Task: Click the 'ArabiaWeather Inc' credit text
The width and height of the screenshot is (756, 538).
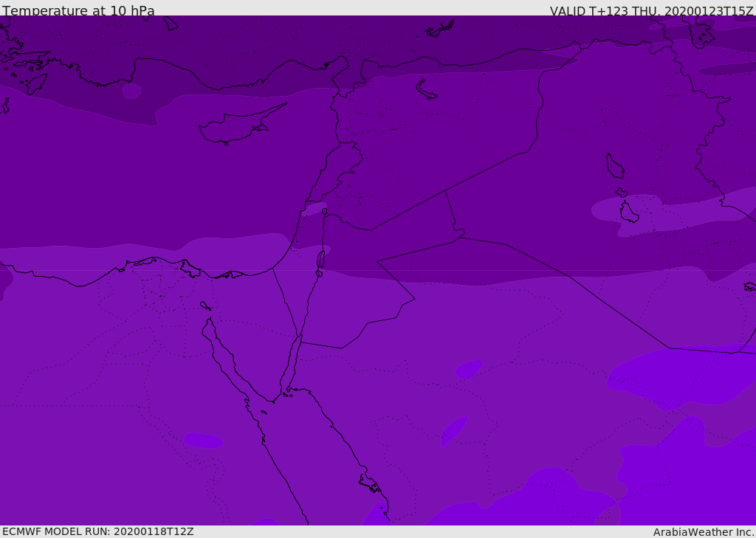Action: [703, 532]
